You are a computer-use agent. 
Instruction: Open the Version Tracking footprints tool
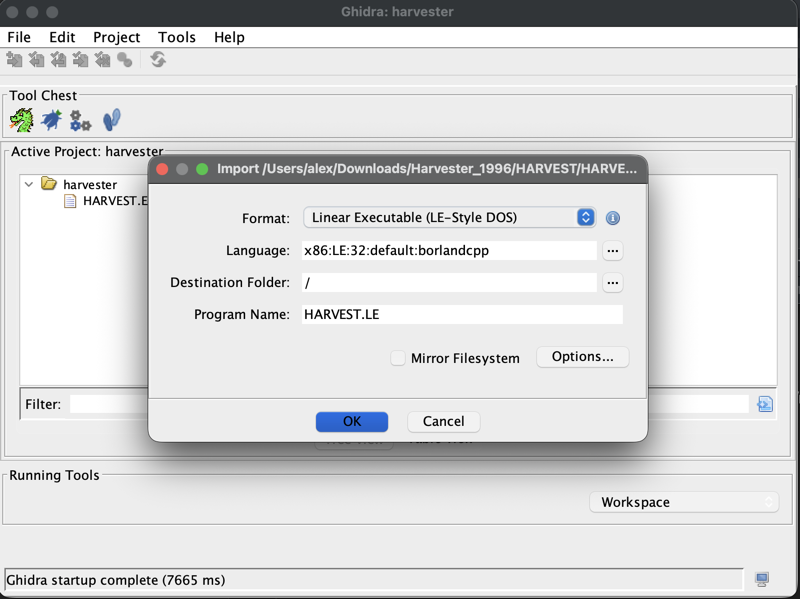coord(111,121)
